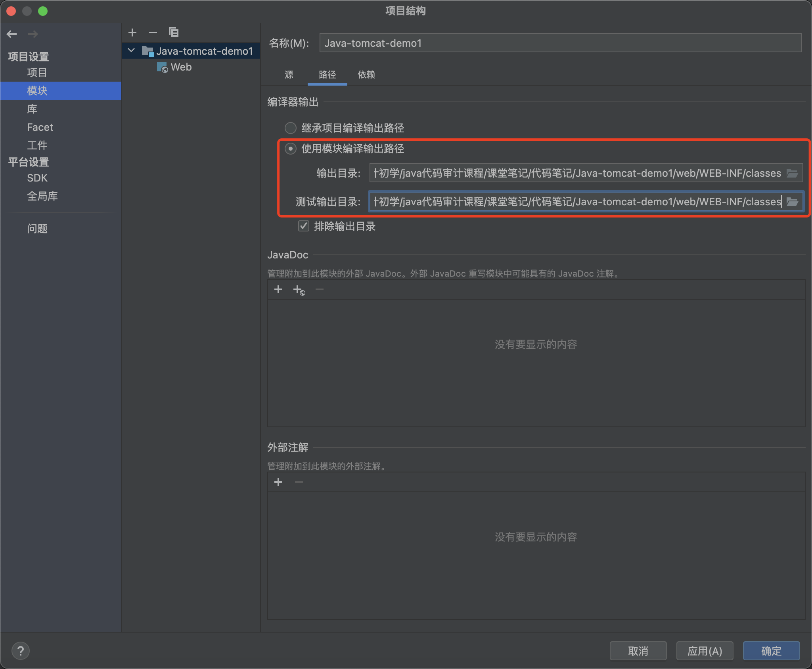Select 使用模块编译输出路径 radio button
The width and height of the screenshot is (812, 669).
coord(291,149)
